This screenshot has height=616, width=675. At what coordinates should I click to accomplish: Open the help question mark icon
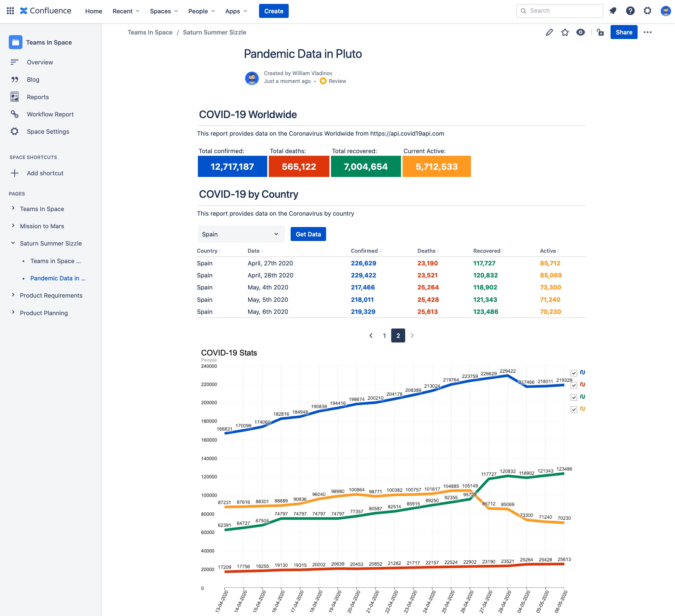click(x=630, y=11)
